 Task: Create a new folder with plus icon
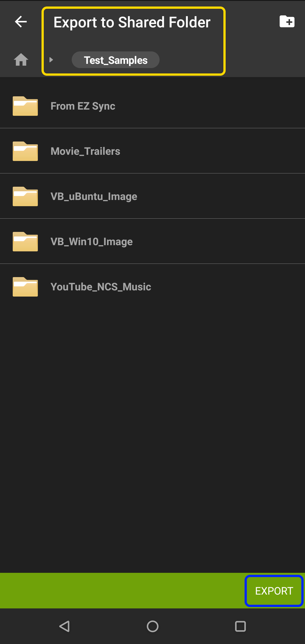click(x=287, y=21)
